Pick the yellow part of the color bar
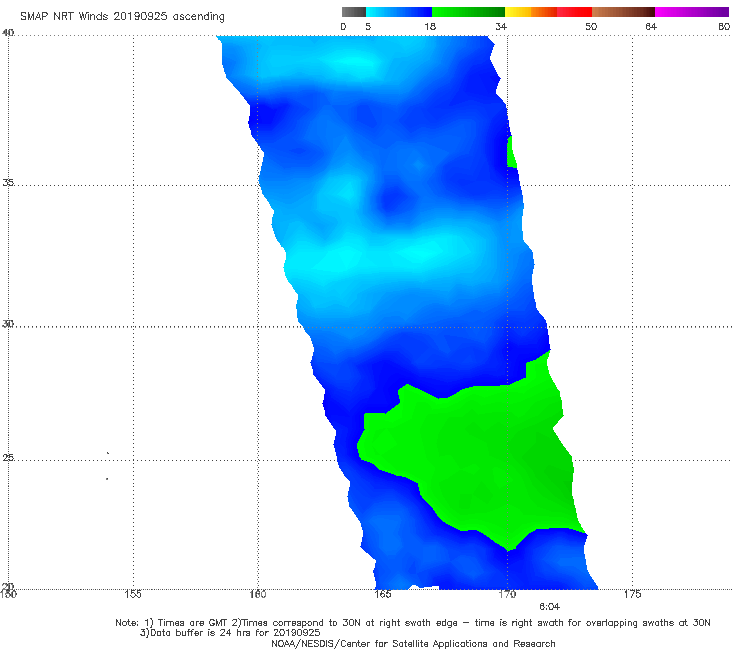 click(518, 12)
